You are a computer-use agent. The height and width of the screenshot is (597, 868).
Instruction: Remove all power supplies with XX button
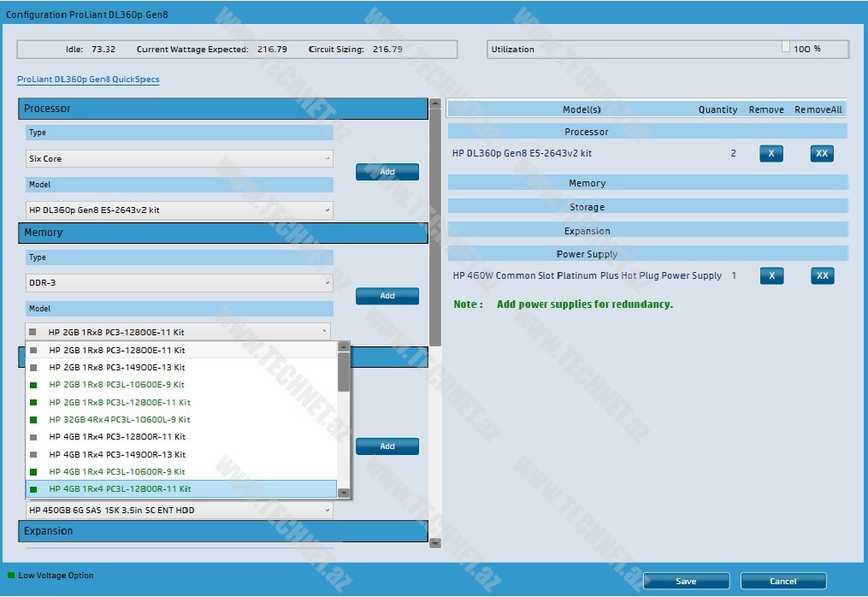click(x=821, y=276)
